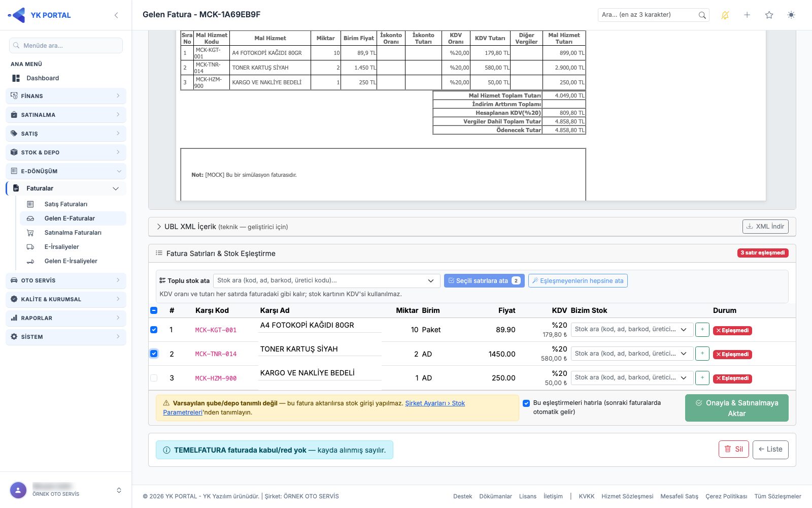Click 'Onayla & Satınalmaya Aktar' button
Screen dimensions: 812x508
737,408
